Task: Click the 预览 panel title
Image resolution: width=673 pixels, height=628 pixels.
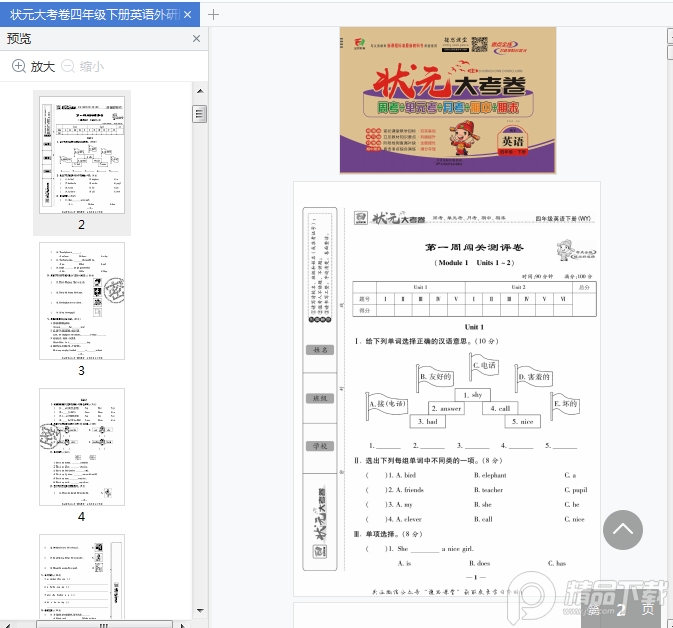Action: click(19, 39)
